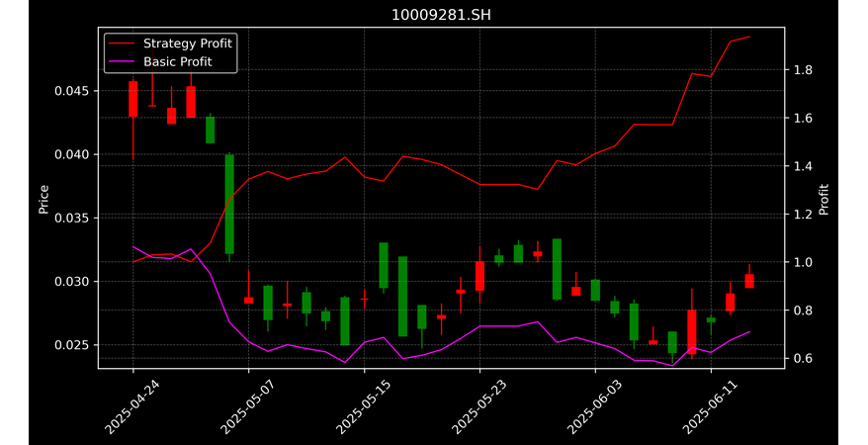The image size is (868, 445).
Task: Click the 1.6 profit tick label
Action: 801,118
